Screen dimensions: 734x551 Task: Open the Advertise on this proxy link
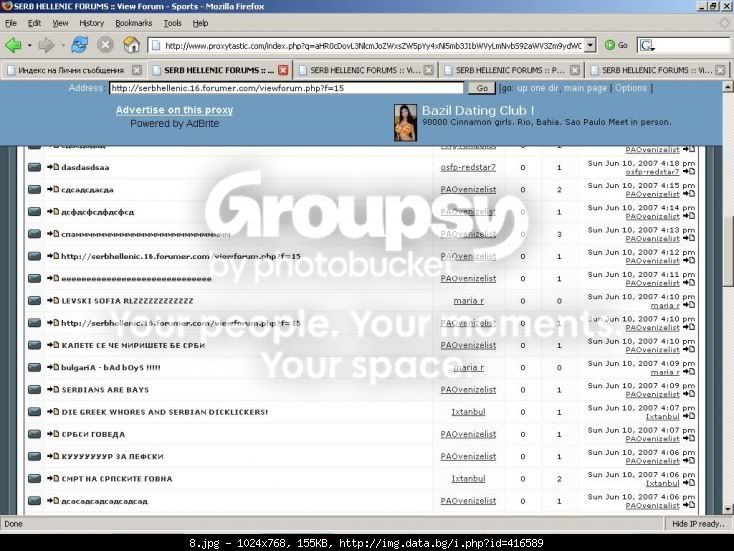tap(174, 110)
